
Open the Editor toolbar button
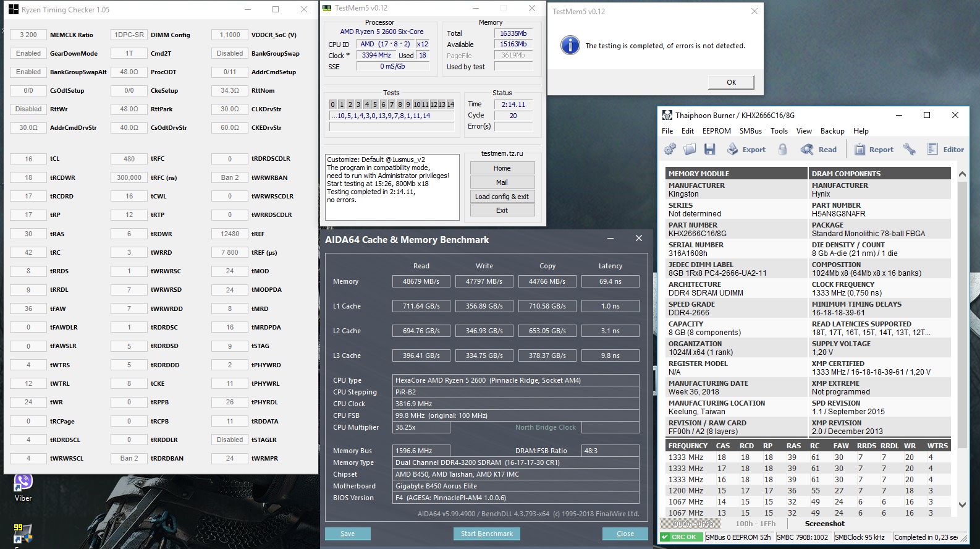click(945, 149)
